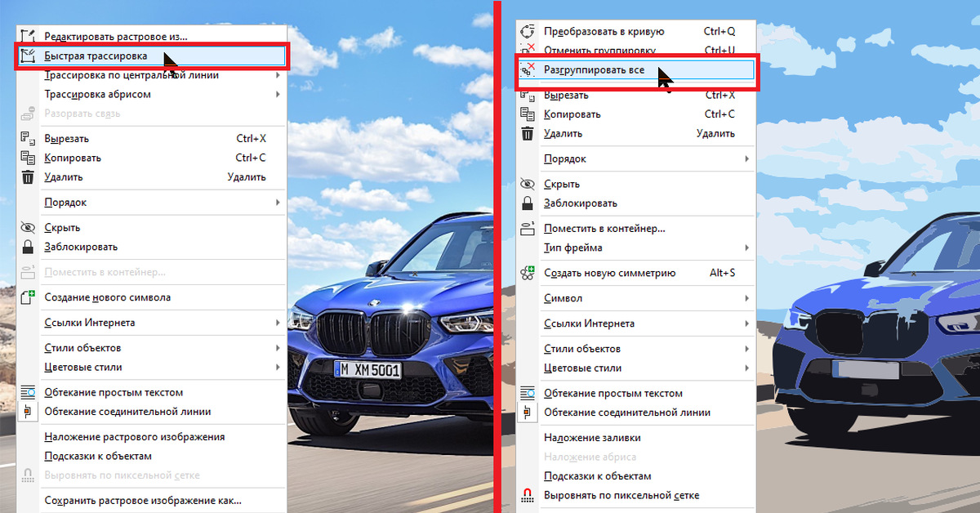
Task: Click the greyed Разорвать связь link icon
Action: [29, 114]
